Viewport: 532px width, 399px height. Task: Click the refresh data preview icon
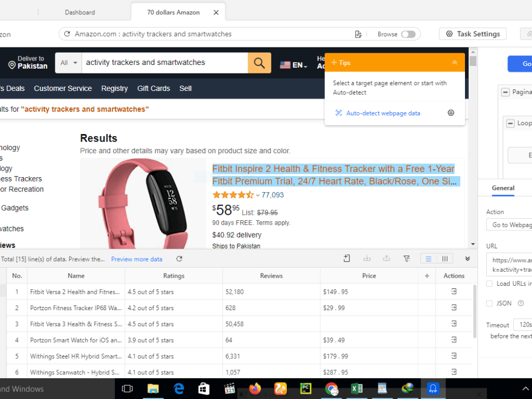[x=179, y=259]
